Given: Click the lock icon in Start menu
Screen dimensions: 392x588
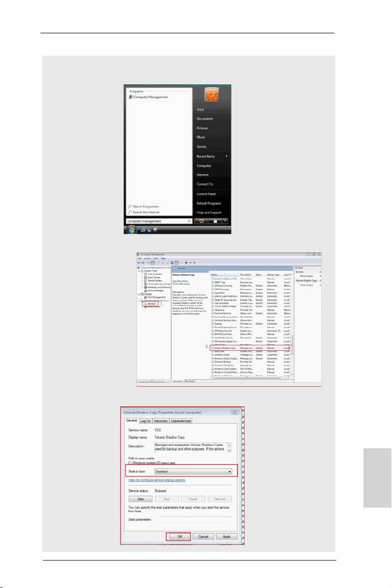Looking at the screenshot, I should (x=214, y=221).
